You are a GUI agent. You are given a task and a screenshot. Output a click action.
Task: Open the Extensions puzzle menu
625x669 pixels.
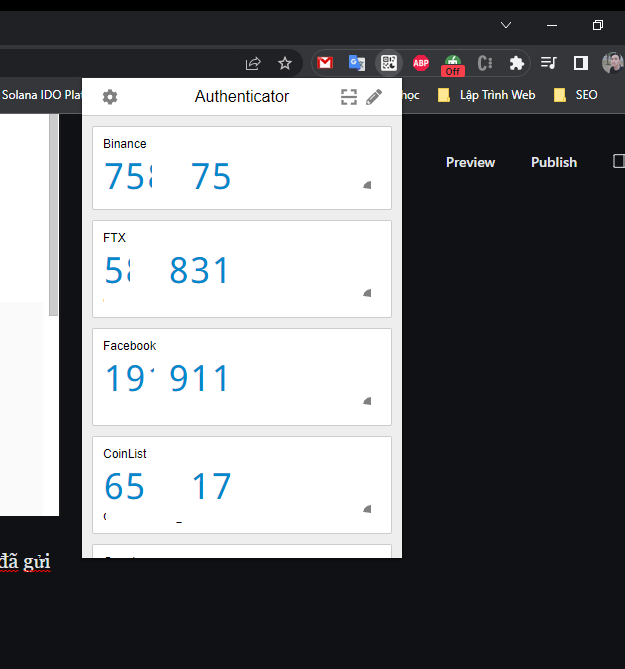tap(517, 63)
